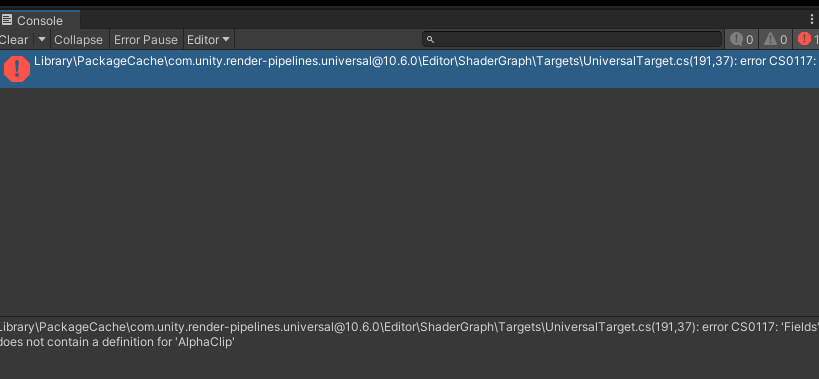Click the downward arrow beside Editor label
The image size is (819, 379).
tap(226, 39)
